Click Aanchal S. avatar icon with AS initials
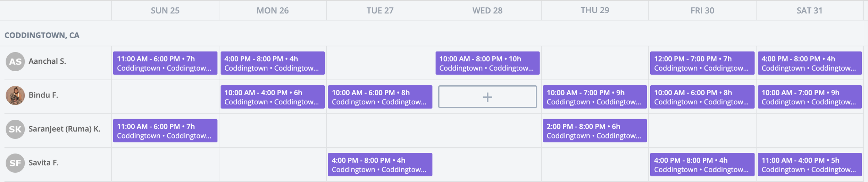This screenshot has width=868, height=182. [x=15, y=62]
